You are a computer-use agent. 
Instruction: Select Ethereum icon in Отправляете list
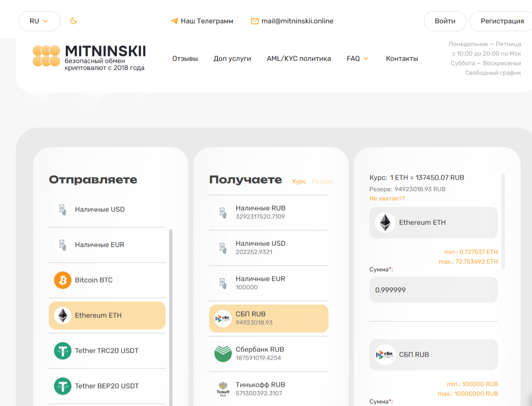point(63,315)
